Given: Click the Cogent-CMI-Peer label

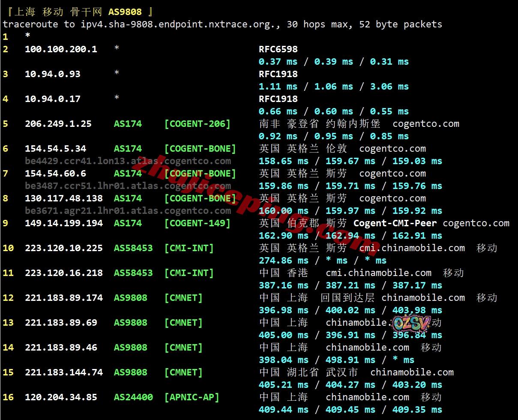Looking at the screenshot, I should (x=395, y=223).
